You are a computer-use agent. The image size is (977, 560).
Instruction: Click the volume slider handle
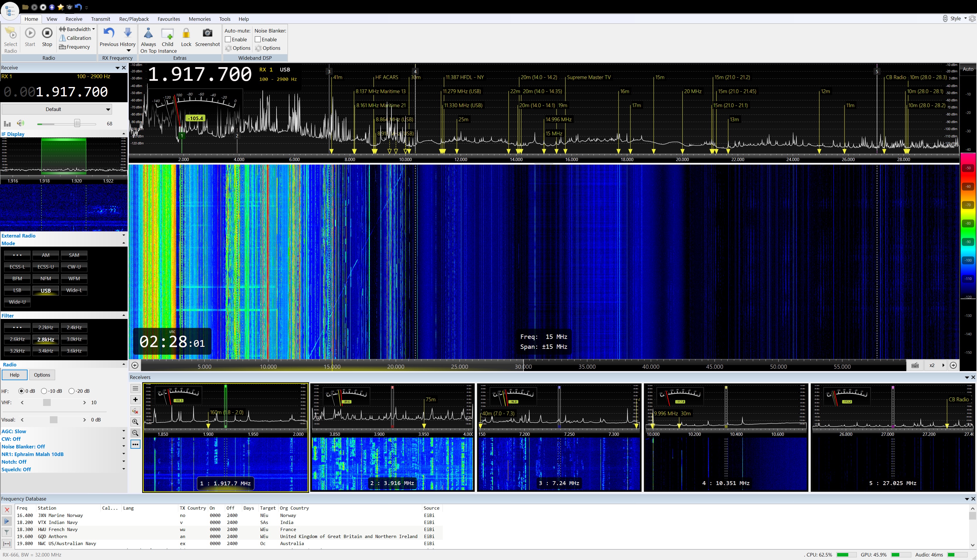pyautogui.click(x=77, y=124)
